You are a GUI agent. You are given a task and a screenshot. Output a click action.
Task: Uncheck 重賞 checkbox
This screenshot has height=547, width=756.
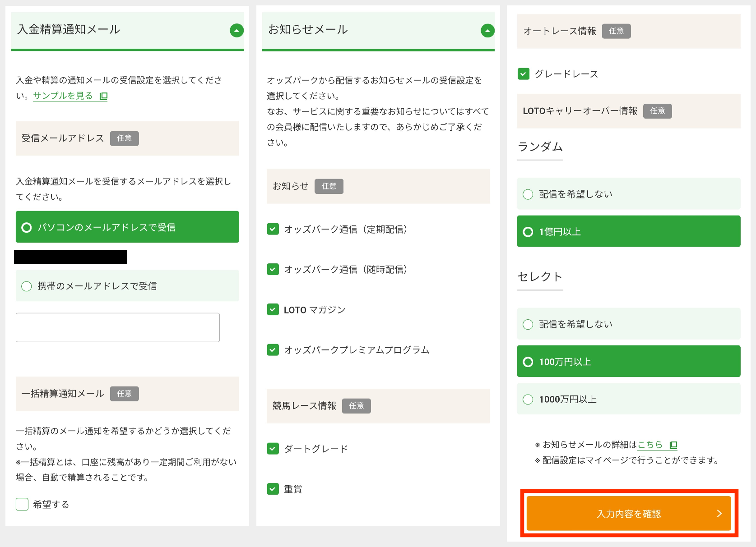point(273,488)
